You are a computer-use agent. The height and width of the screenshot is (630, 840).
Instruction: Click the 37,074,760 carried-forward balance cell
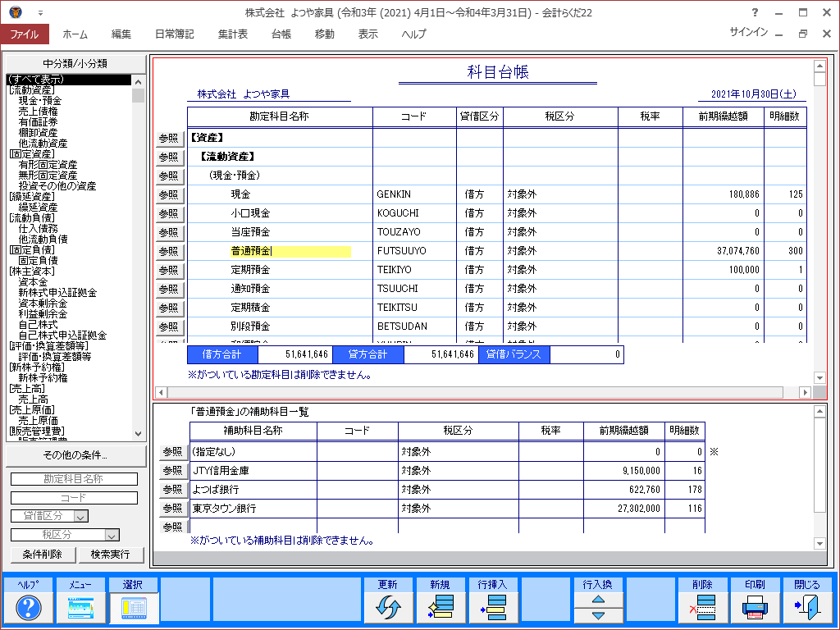724,251
